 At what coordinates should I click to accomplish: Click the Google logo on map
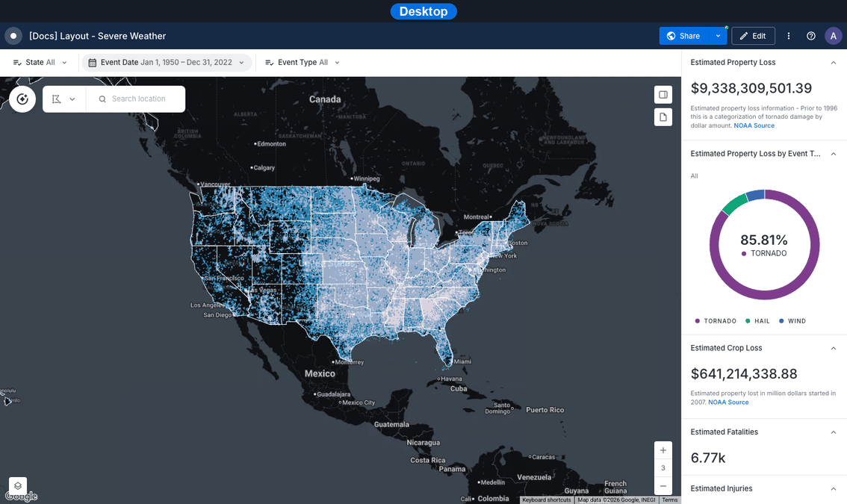click(x=22, y=497)
